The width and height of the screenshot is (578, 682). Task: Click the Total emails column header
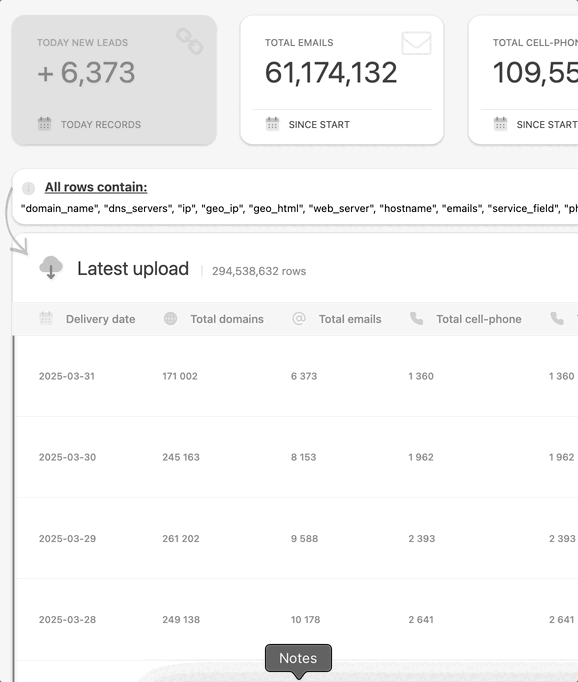[350, 319]
